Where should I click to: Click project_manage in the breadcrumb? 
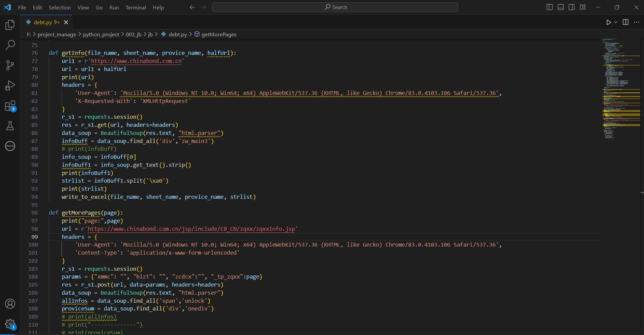coord(57,34)
